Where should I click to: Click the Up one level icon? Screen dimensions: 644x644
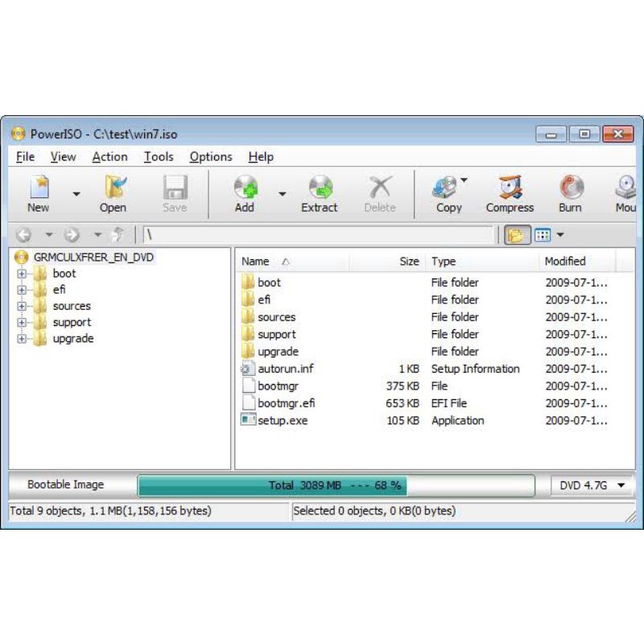click(118, 234)
